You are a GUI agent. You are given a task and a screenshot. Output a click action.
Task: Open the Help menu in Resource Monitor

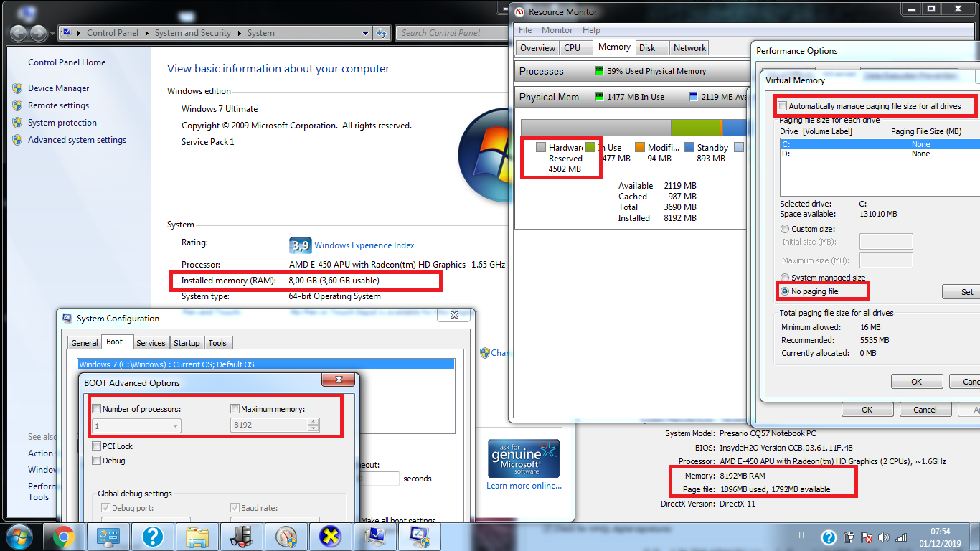[591, 30]
